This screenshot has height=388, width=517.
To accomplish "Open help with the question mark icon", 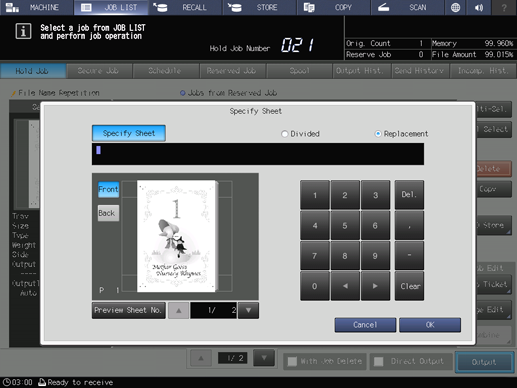I will coord(504,7).
